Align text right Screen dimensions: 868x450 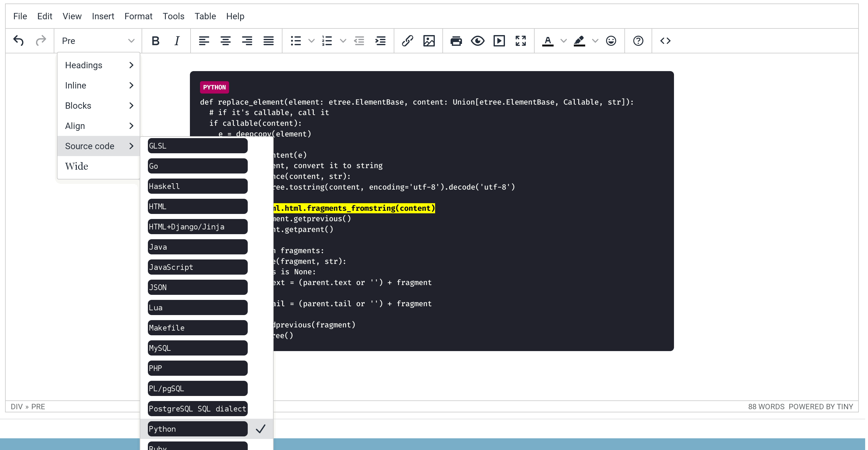click(247, 41)
